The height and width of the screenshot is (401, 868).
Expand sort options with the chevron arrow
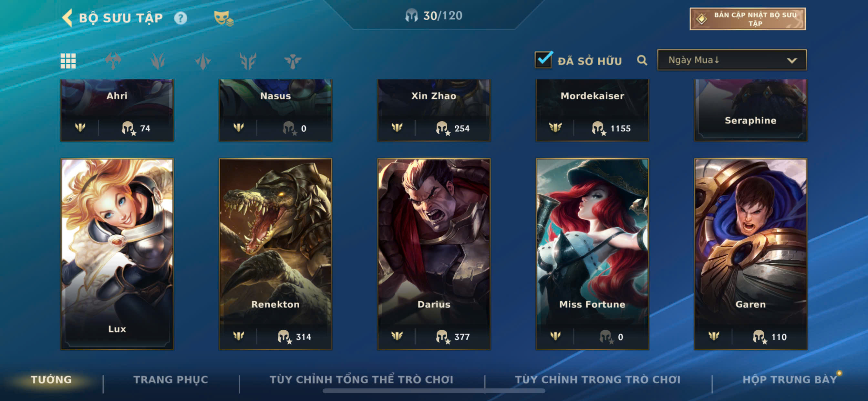click(792, 61)
